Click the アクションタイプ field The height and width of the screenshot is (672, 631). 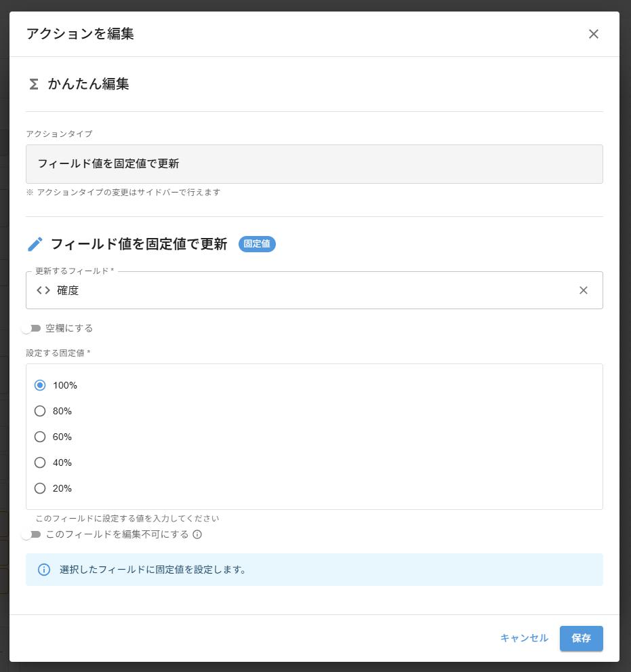[x=314, y=163]
